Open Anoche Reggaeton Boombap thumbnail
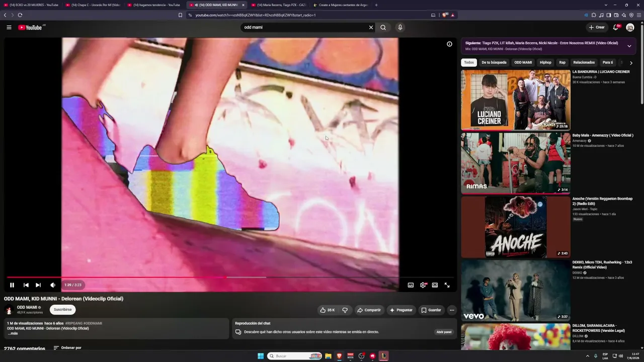 click(x=516, y=227)
